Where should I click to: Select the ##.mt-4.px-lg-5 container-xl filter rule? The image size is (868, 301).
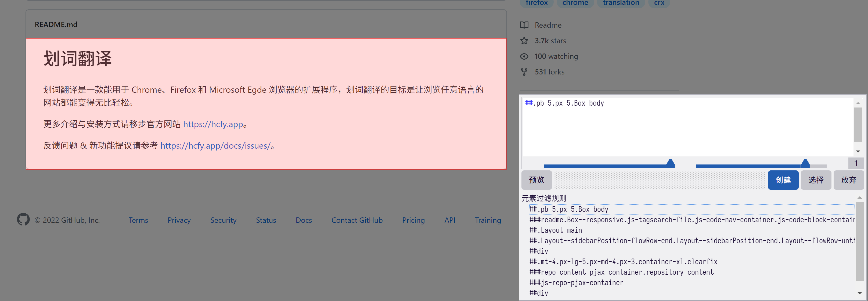623,261
